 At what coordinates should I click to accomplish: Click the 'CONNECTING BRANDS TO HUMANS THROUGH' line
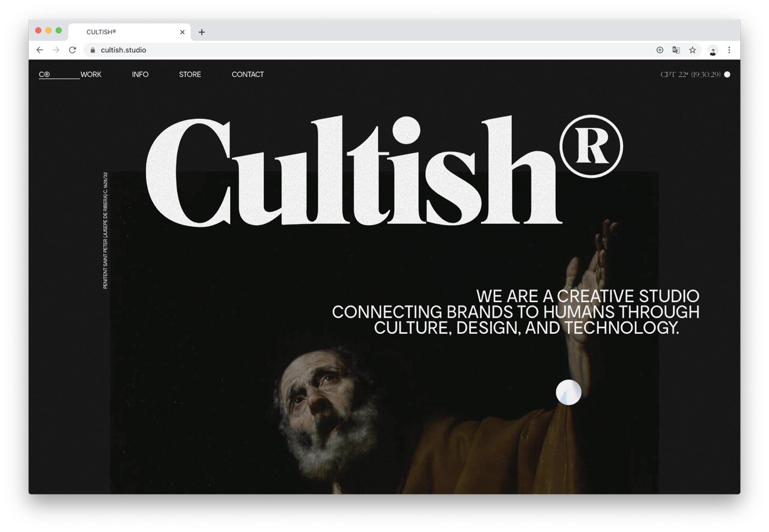515,312
